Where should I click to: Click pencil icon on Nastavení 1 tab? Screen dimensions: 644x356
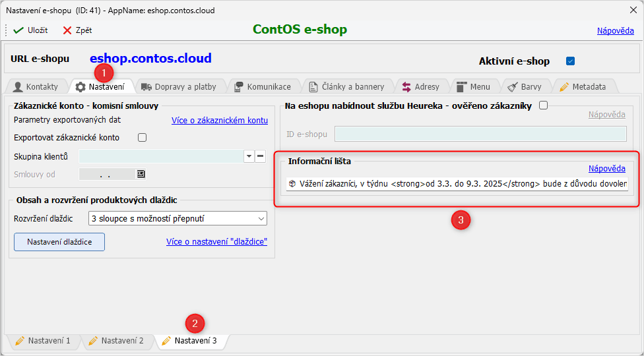pos(19,341)
